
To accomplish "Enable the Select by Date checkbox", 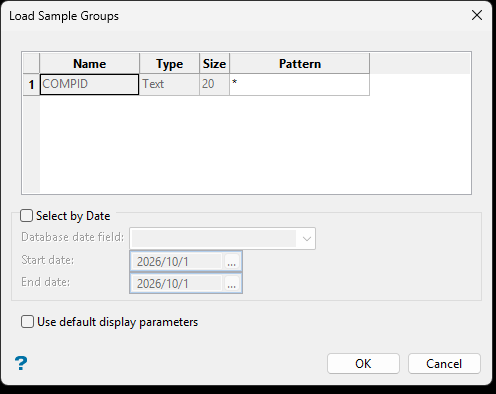I will coord(26,216).
